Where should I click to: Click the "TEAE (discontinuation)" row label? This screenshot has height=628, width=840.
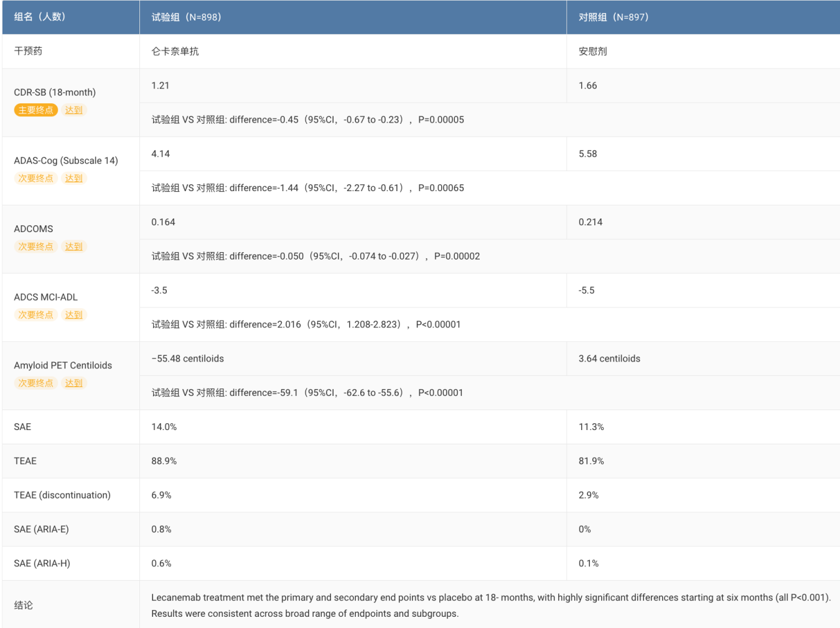(x=62, y=495)
